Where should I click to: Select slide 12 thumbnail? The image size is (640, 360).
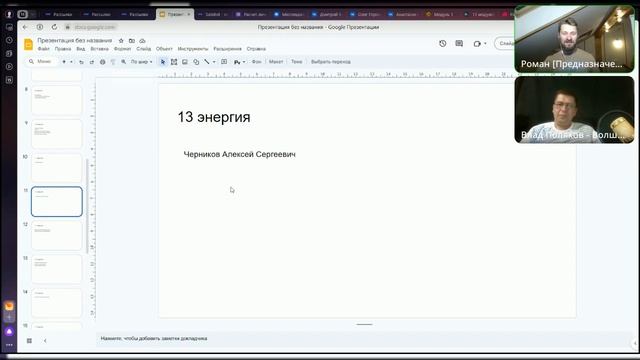(x=57, y=236)
